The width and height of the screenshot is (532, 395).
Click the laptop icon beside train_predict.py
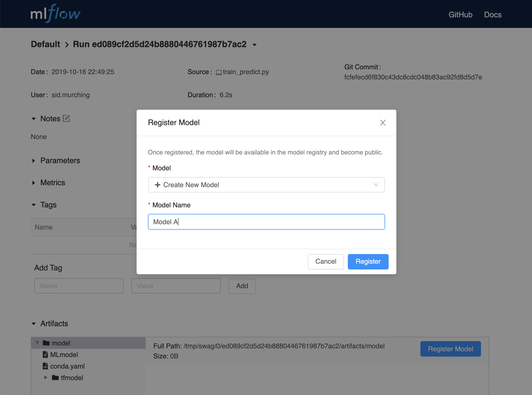pyautogui.click(x=219, y=72)
